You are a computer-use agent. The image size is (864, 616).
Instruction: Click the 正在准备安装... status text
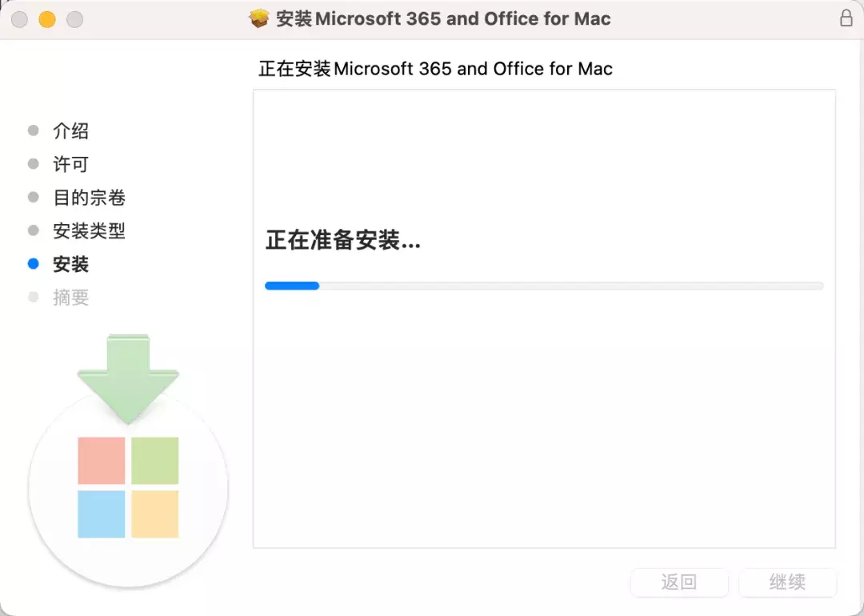342,240
